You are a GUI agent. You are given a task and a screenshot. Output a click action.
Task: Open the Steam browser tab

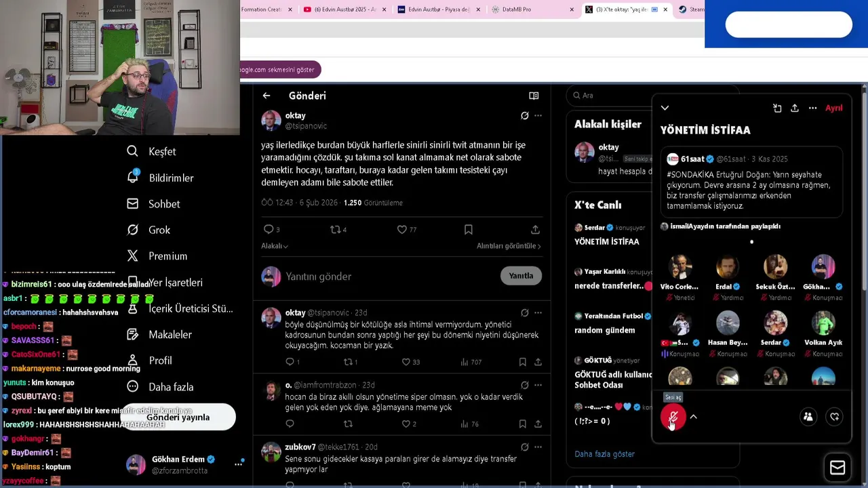690,9
